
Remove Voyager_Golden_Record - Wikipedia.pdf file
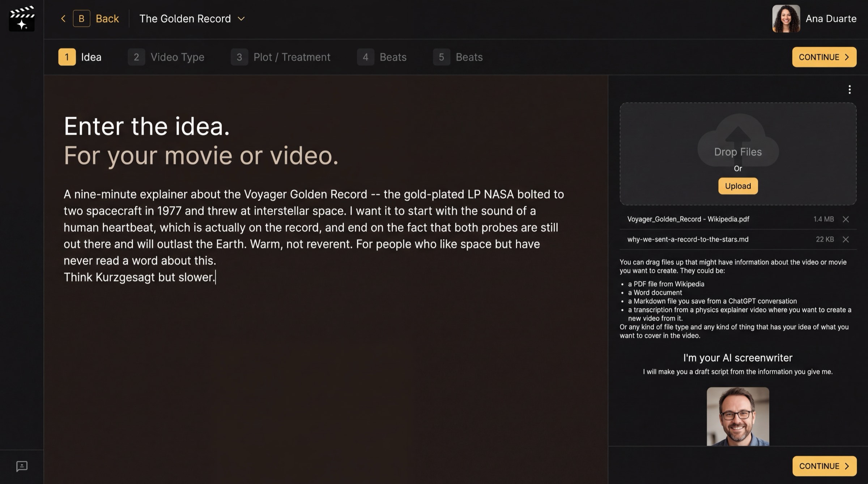pos(846,219)
